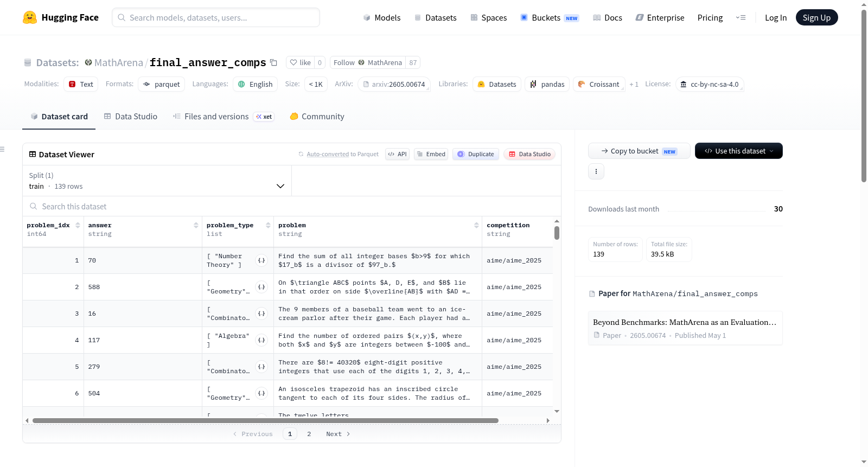Open Enterprise in the top navigation
The image size is (868, 467).
click(660, 17)
